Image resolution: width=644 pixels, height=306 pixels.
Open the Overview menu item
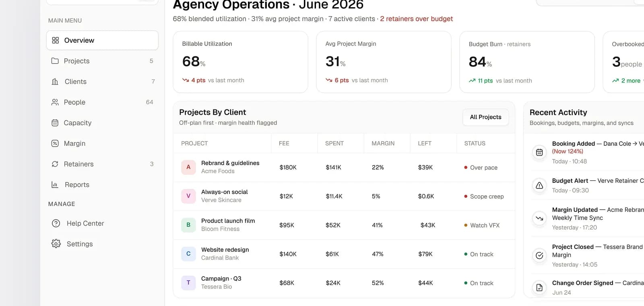tap(102, 40)
